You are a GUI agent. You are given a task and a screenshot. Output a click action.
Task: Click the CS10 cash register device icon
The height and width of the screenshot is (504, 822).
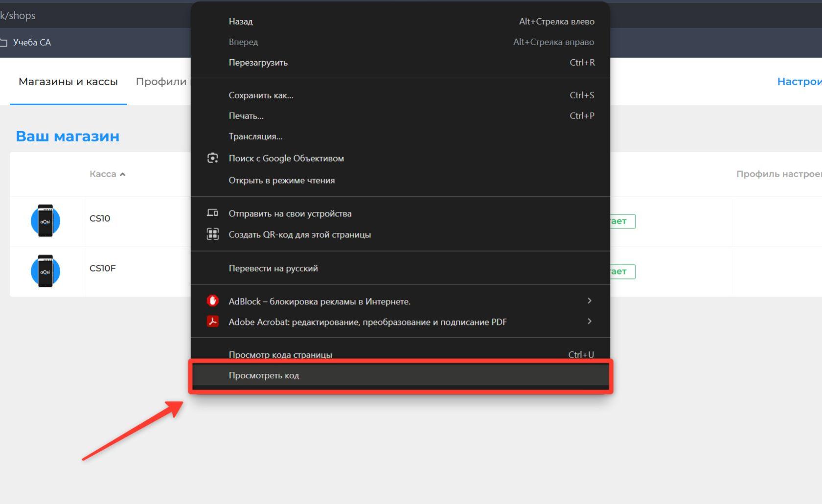pos(46,221)
